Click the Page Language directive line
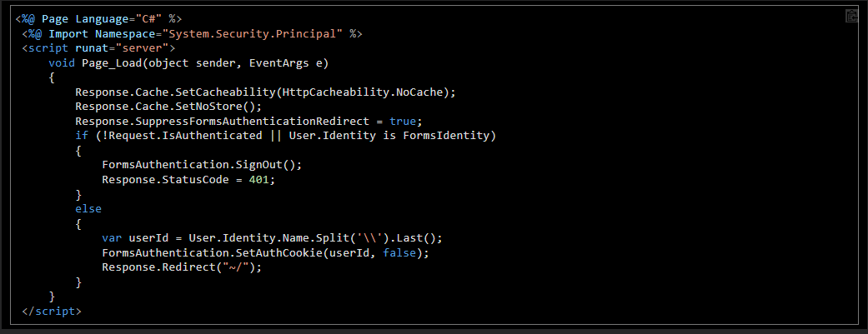This screenshot has width=868, height=334. point(98,19)
